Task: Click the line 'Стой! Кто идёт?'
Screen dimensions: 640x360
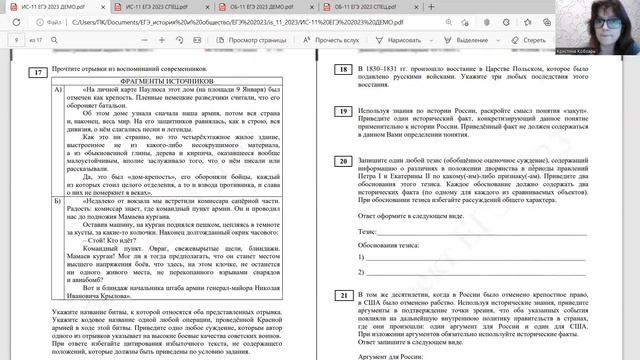Action: [109, 240]
